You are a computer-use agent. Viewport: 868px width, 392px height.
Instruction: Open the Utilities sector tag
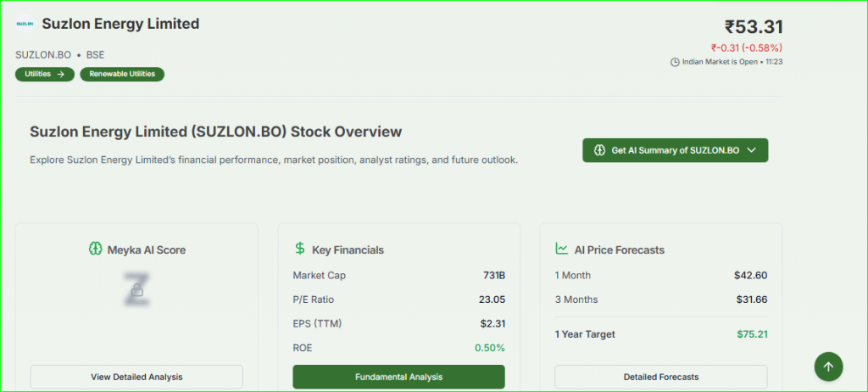coord(44,74)
